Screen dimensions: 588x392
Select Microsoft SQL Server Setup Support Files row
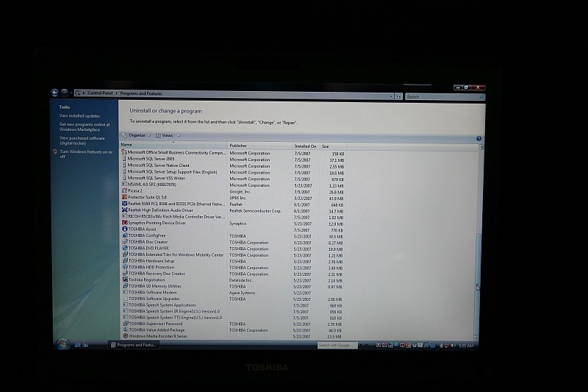[232, 172]
